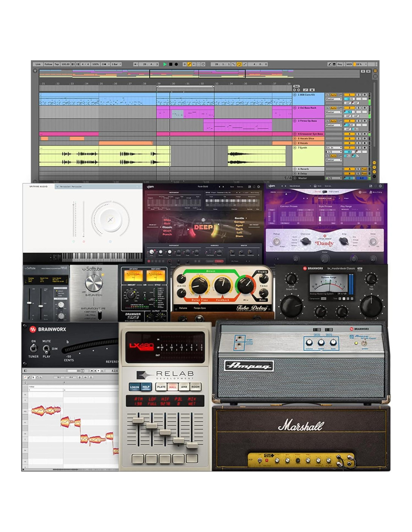Select the PLATE reverb type on LX480
412x532 pixels.
coord(161,387)
